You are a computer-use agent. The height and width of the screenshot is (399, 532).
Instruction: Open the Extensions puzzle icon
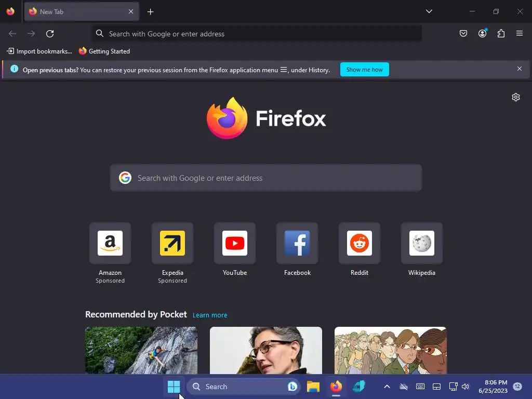click(501, 33)
